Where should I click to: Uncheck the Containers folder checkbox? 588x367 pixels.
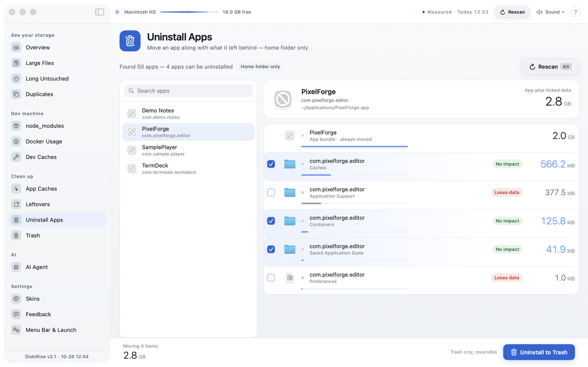271,221
